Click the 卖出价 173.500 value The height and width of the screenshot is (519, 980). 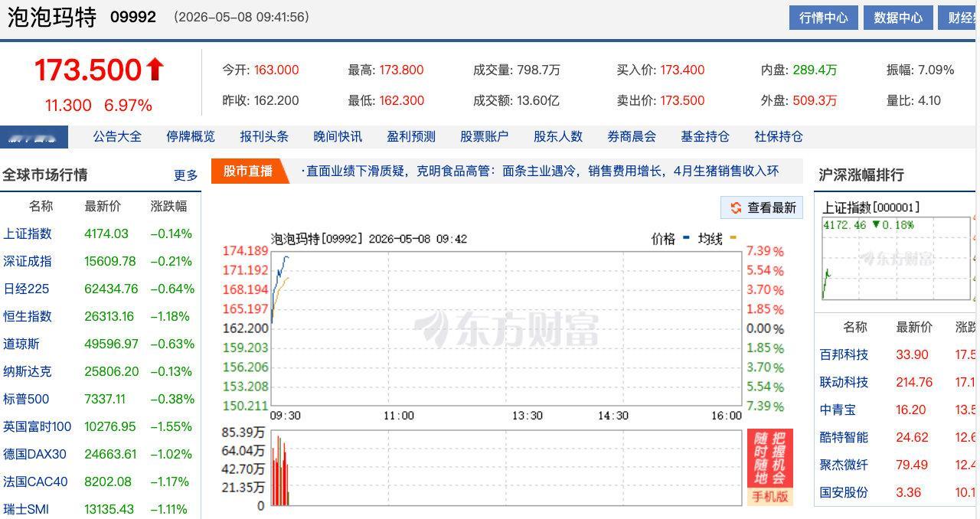[x=682, y=100]
